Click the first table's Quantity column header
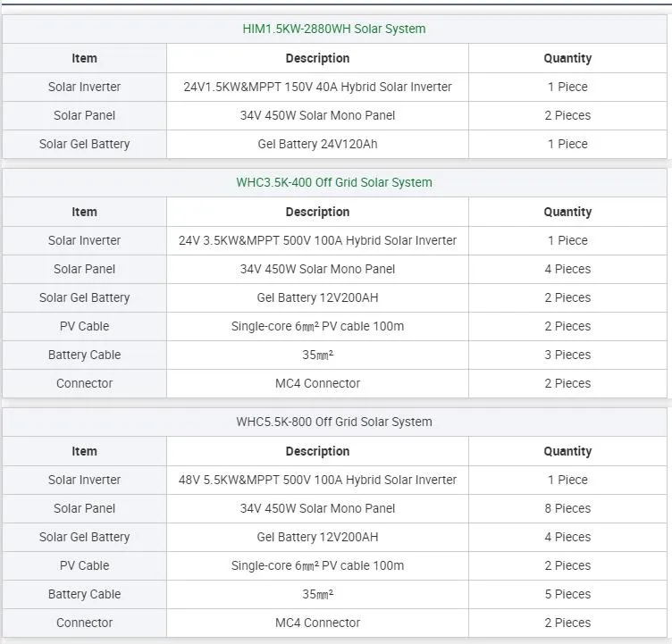This screenshot has width=672, height=644. (567, 58)
